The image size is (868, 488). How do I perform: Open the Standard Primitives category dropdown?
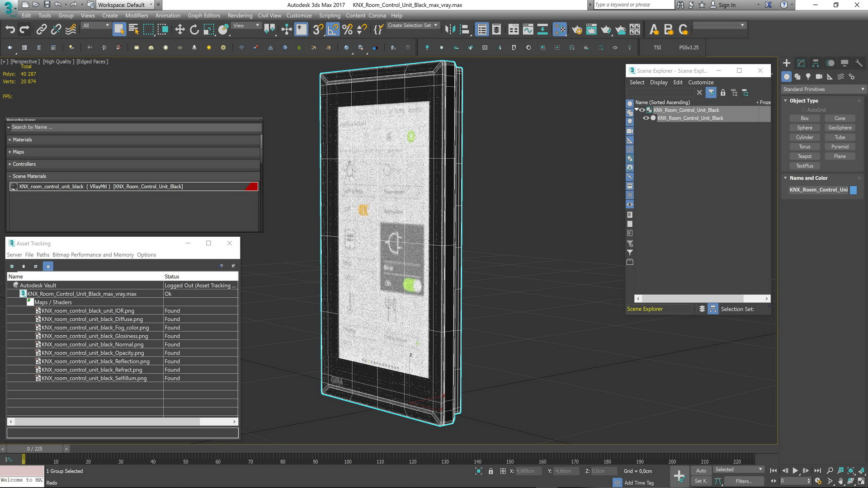point(824,89)
